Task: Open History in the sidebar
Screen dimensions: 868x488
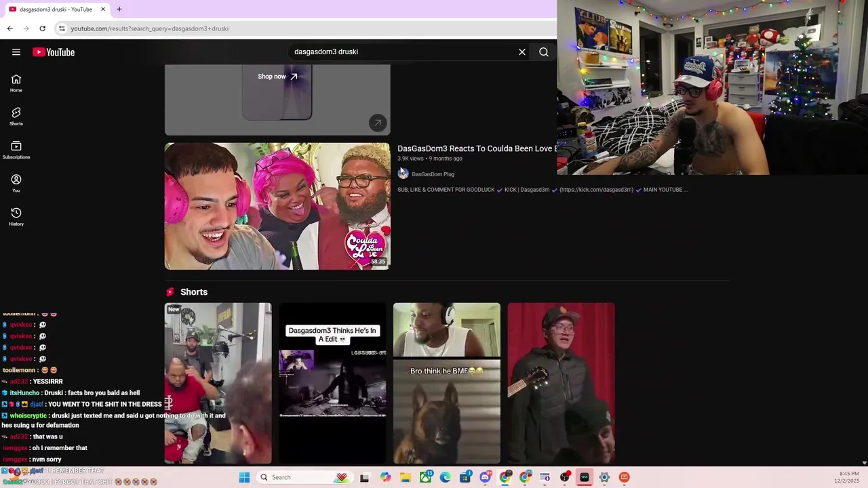Action: click(16, 217)
